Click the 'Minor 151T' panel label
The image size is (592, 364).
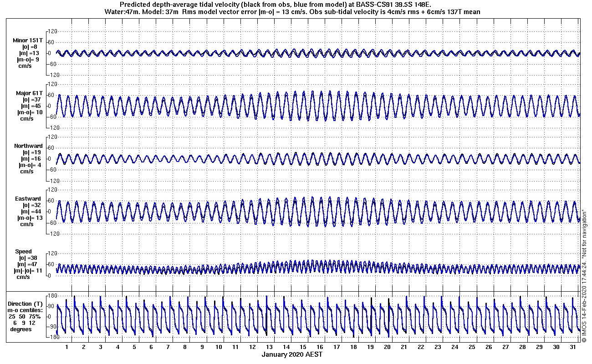[x=28, y=40]
